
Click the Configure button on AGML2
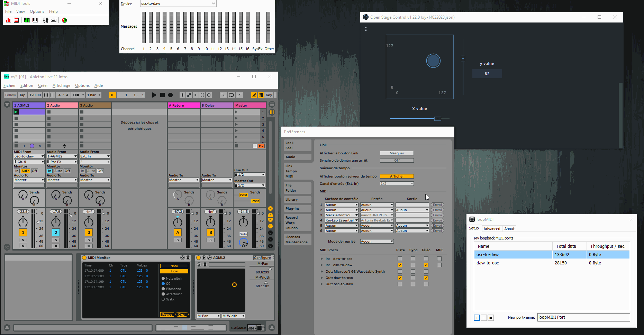tap(262, 258)
